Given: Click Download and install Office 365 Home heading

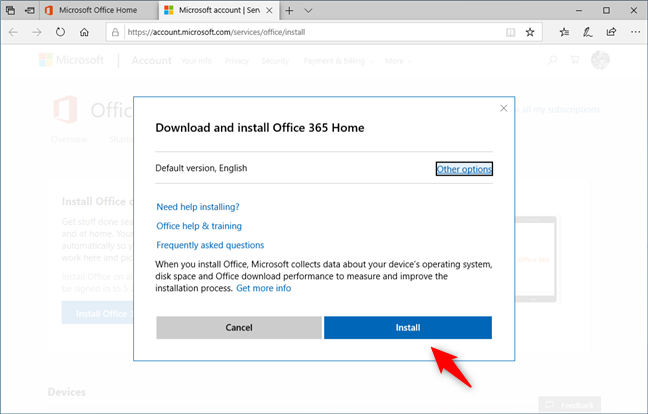Looking at the screenshot, I should [260, 128].
